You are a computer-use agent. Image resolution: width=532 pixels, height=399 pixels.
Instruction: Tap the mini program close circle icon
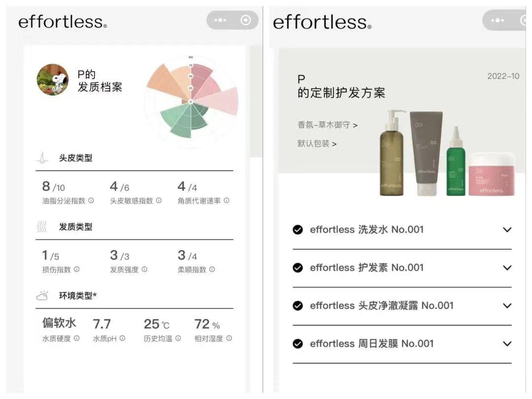(246, 20)
